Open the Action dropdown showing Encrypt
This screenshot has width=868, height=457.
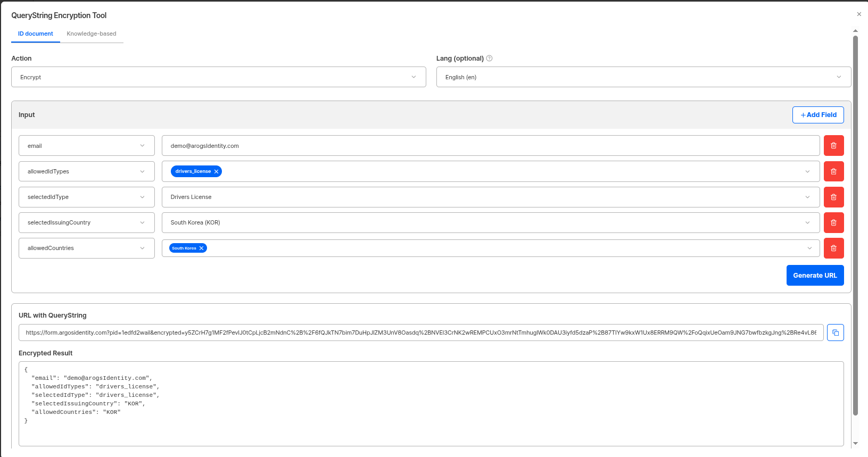point(219,77)
